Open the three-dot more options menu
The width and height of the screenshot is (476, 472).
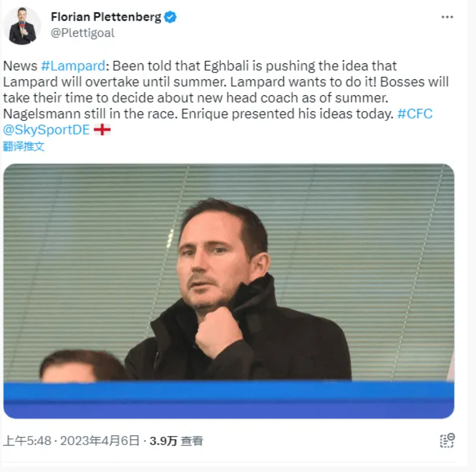click(447, 17)
